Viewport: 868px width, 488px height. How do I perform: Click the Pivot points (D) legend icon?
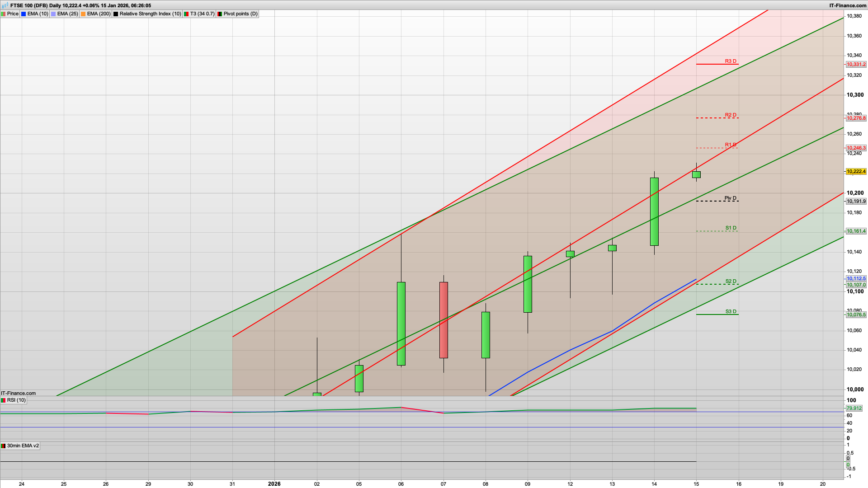[x=220, y=14]
